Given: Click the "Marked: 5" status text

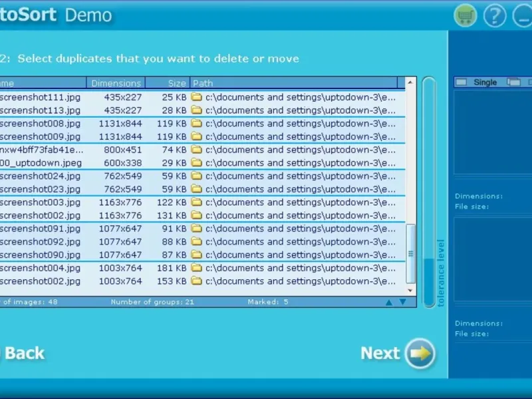Looking at the screenshot, I should pyautogui.click(x=268, y=302).
